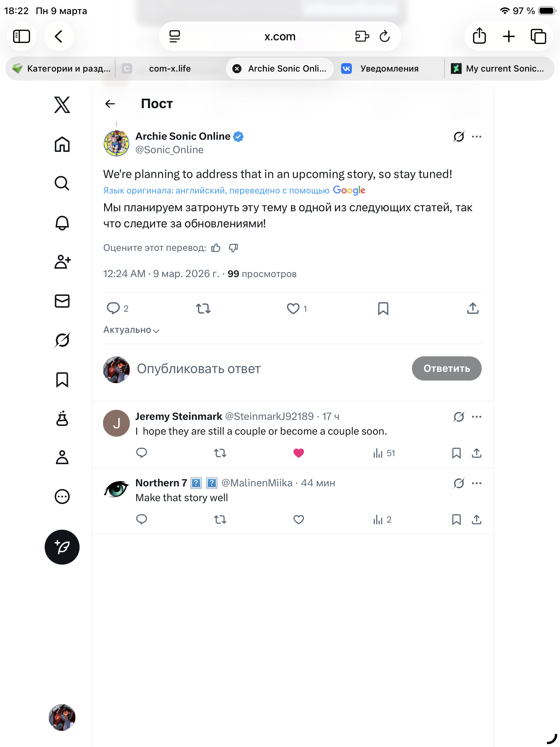The image size is (560, 747).
Task: Bookmark the main post
Action: coord(383,308)
